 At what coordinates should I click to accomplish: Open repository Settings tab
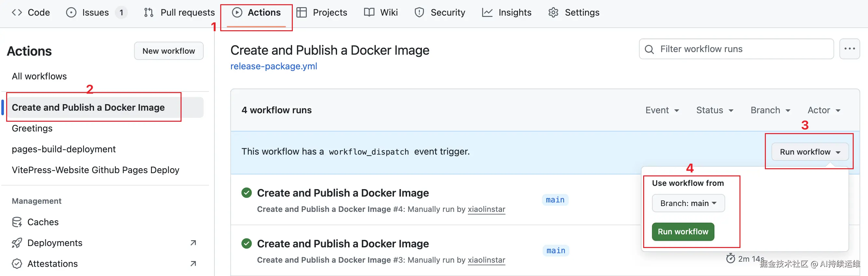[x=574, y=12]
